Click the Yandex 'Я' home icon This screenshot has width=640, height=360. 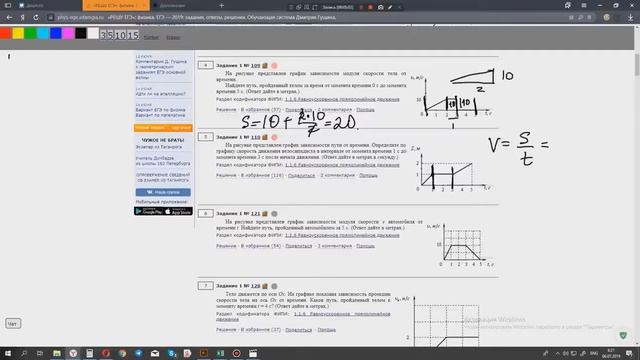pyautogui.click(x=23, y=18)
